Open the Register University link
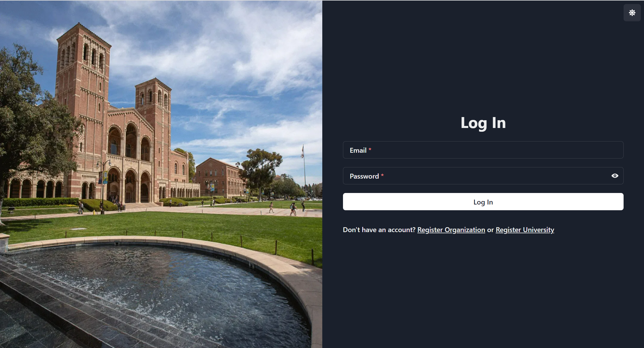Viewport: 644px width, 348px height. pyautogui.click(x=525, y=230)
